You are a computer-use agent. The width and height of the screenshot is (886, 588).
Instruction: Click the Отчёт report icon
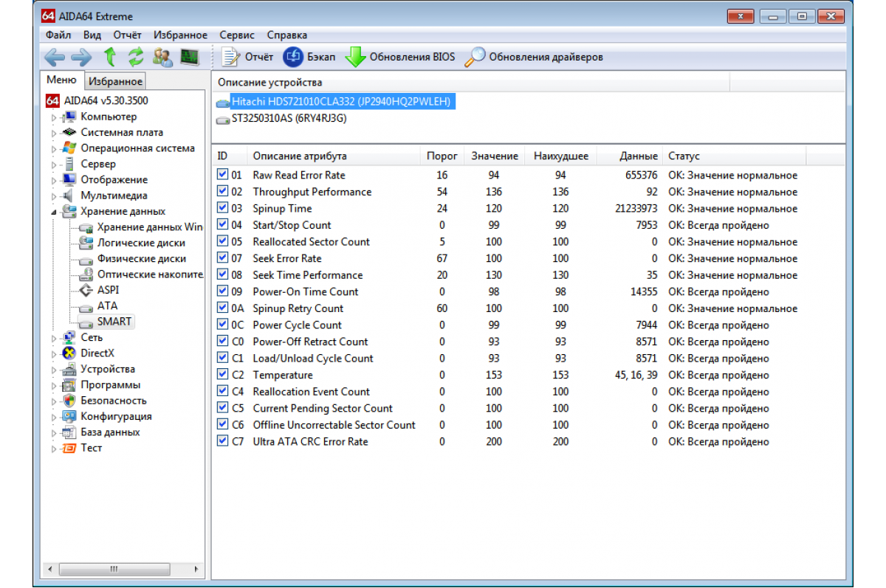pyautogui.click(x=231, y=57)
